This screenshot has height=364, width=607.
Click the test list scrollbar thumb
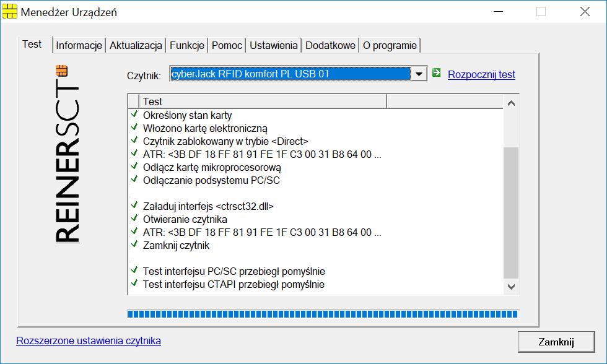(x=511, y=213)
